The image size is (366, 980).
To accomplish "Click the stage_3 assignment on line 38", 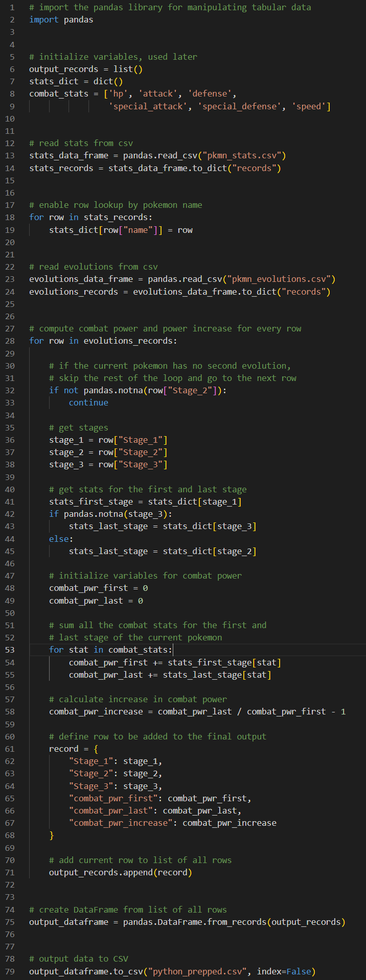I will coord(108,465).
